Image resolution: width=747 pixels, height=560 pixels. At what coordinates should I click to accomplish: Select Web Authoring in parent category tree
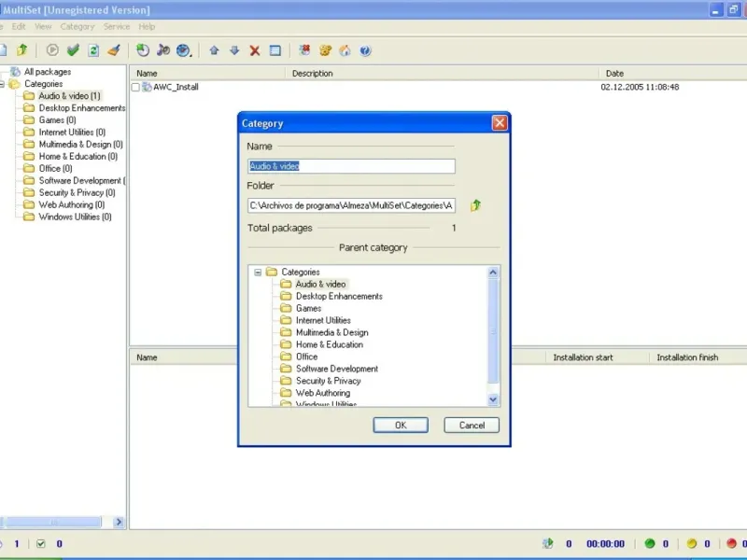click(x=323, y=393)
